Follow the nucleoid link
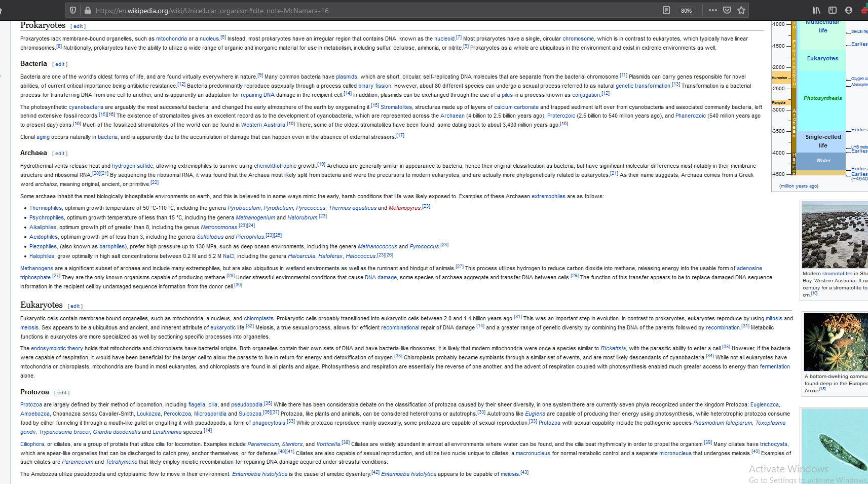This screenshot has width=868, height=484. tap(444, 39)
